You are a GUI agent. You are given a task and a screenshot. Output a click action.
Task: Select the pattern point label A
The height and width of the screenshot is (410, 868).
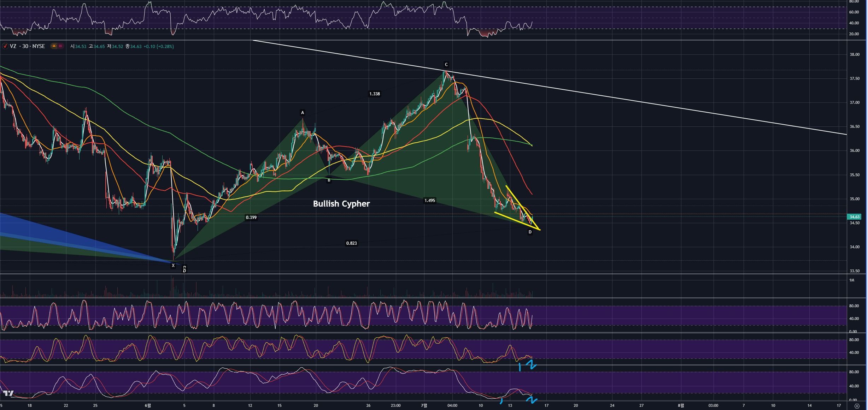(x=302, y=113)
